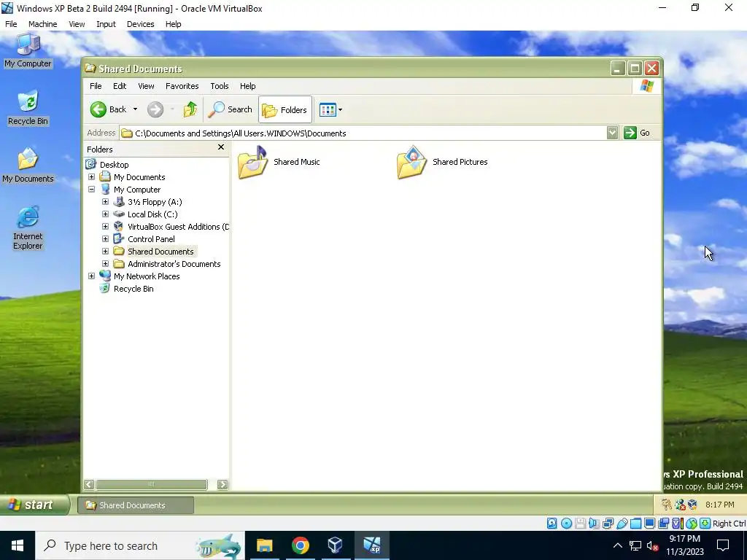Toggle the Folders pane button
747x560 pixels.
[x=285, y=109]
